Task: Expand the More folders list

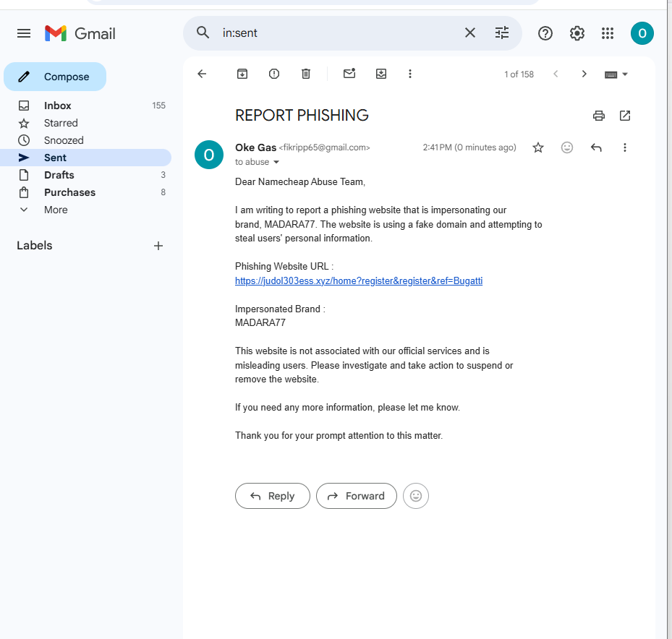Action: tap(85, 210)
